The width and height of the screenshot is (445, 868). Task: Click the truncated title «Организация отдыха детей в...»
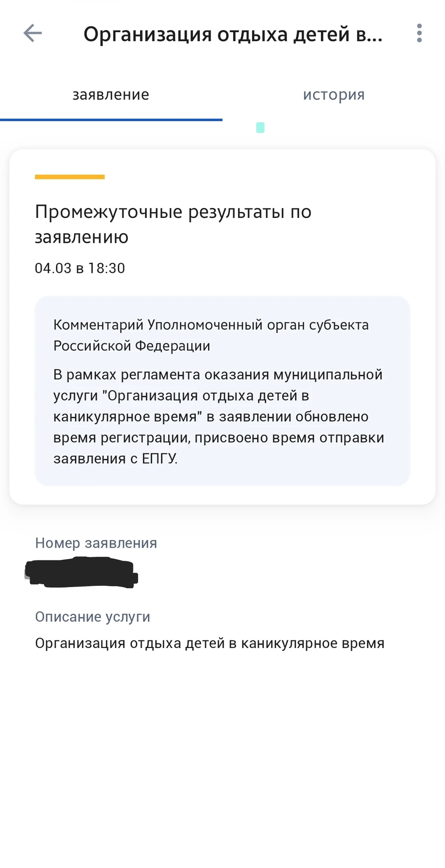coord(233,34)
